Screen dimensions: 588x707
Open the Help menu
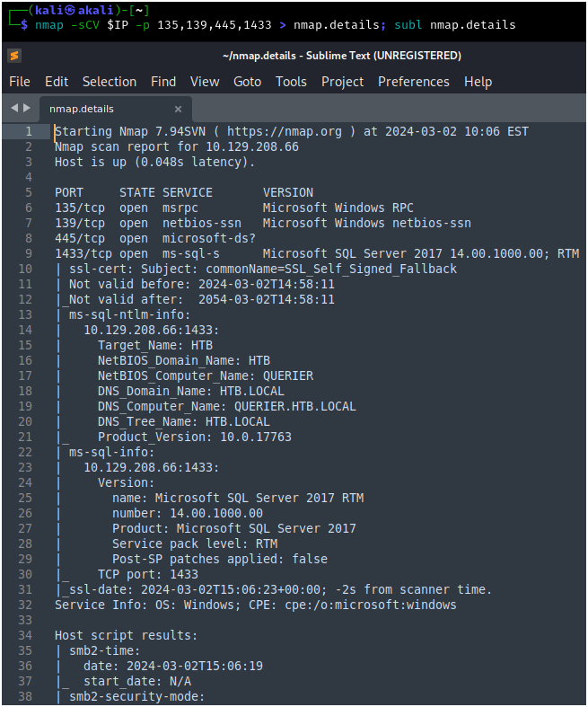[x=478, y=82]
